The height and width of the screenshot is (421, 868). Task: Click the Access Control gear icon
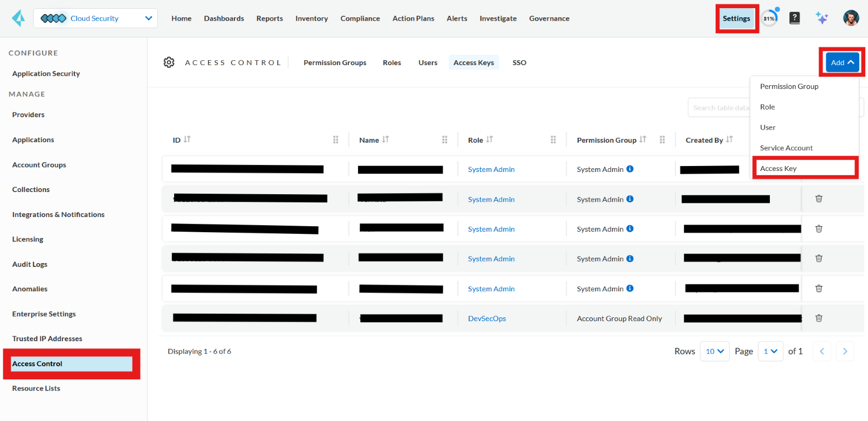[x=169, y=62]
